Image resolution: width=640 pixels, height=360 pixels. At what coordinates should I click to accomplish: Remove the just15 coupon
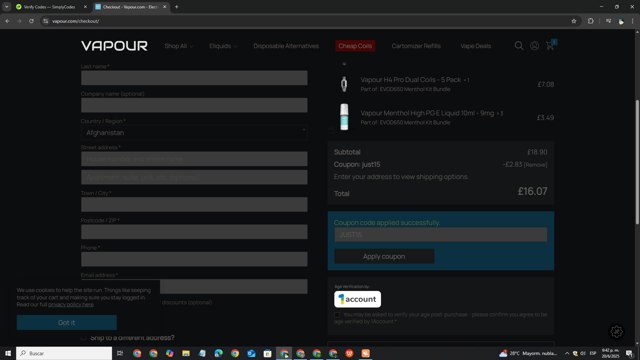pyautogui.click(x=535, y=164)
